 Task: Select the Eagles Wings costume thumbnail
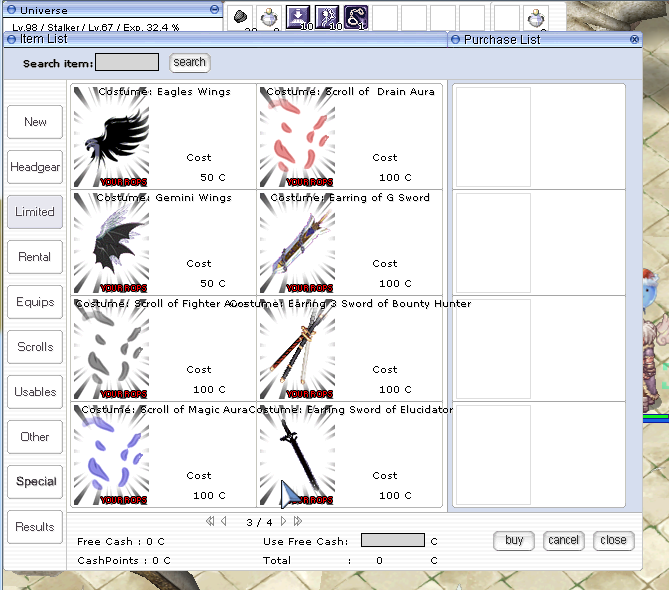click(111, 137)
